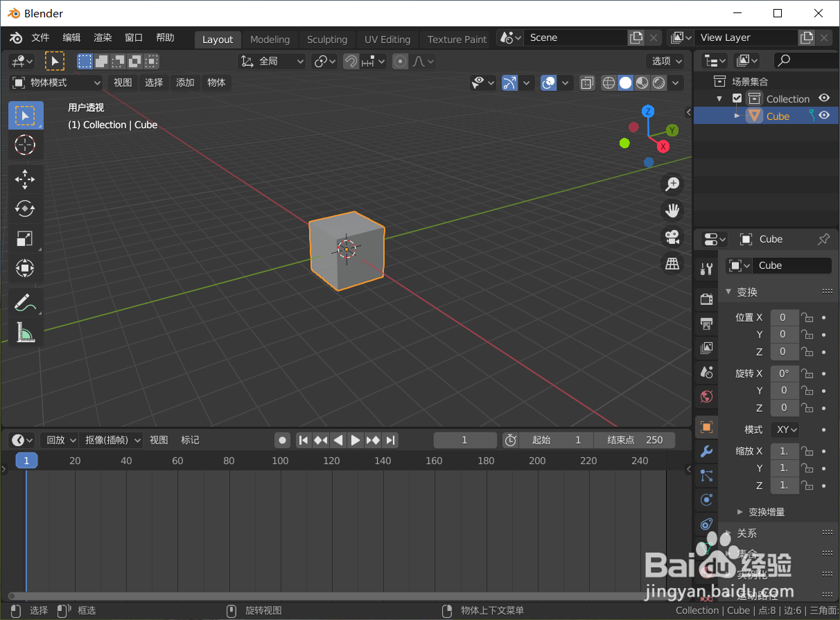Screen dimensions: 840x620
Task: Select the Select Box tool
Action: pos(26,116)
